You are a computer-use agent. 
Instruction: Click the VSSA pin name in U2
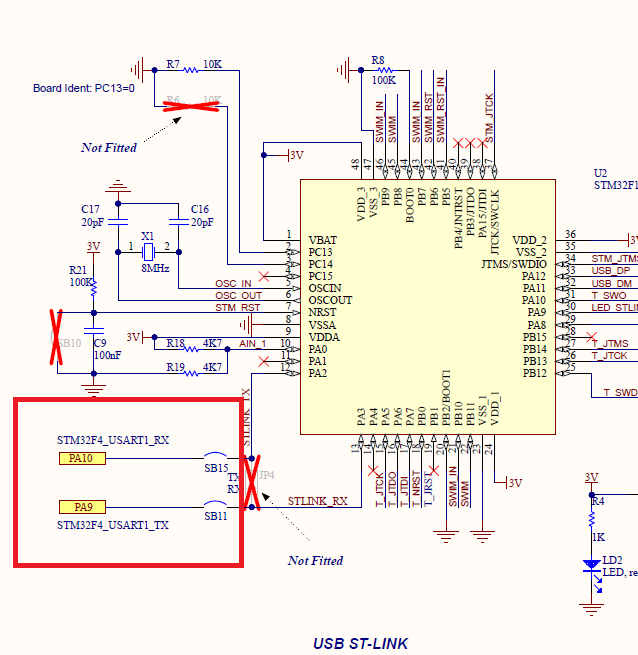(322, 325)
